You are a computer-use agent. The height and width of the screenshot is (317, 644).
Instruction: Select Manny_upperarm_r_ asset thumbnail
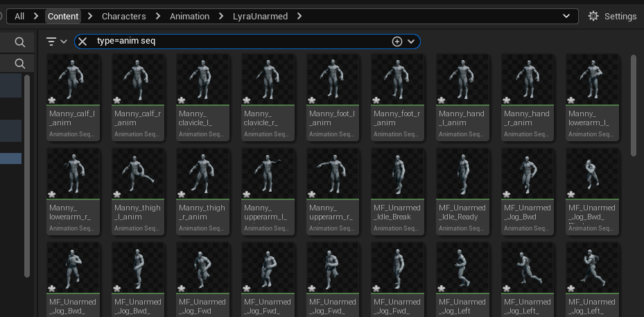pyautogui.click(x=333, y=174)
